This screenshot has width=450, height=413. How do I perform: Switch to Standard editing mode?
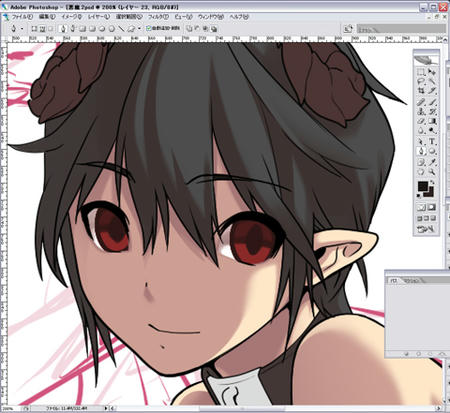(421, 208)
